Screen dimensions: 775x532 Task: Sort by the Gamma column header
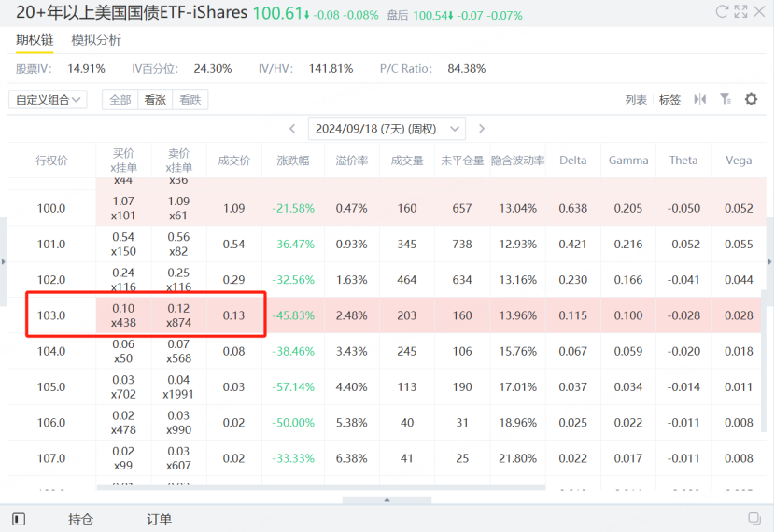pos(628,161)
